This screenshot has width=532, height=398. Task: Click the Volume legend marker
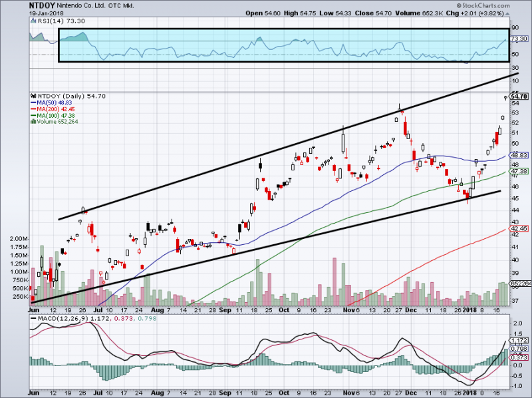(33, 120)
